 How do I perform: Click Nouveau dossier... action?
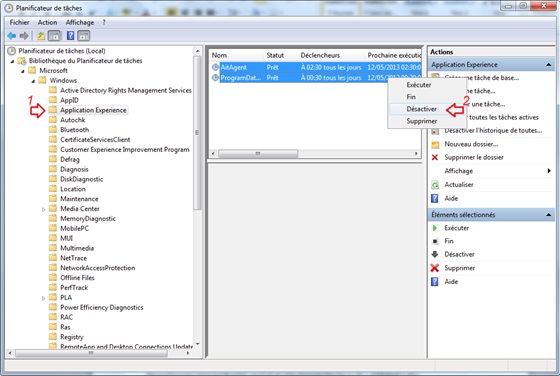pyautogui.click(x=471, y=144)
